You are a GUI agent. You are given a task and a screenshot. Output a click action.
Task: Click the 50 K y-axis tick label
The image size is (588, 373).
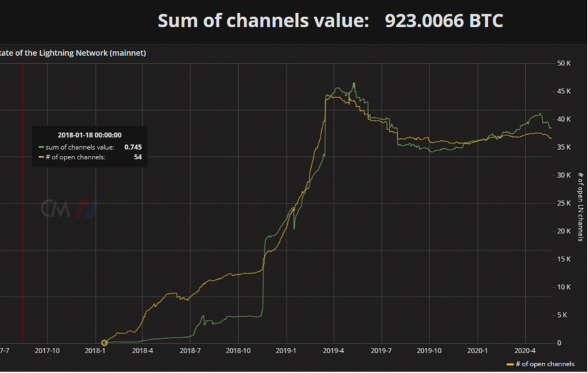click(563, 63)
